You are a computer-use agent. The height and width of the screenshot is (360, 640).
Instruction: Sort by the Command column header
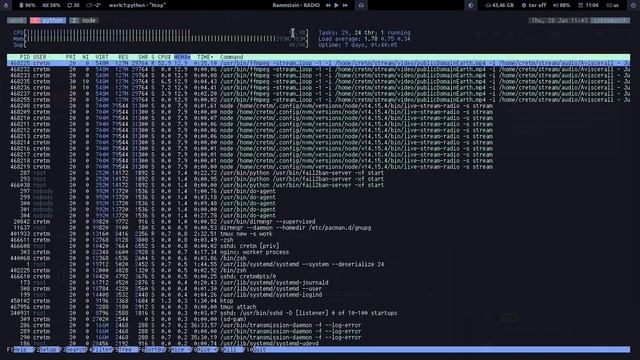[x=231, y=57]
